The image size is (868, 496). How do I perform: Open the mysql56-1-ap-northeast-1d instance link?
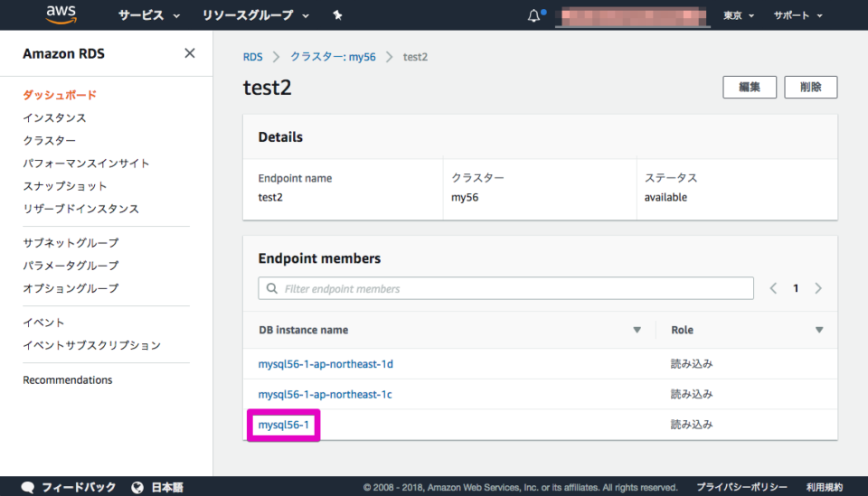tap(325, 364)
